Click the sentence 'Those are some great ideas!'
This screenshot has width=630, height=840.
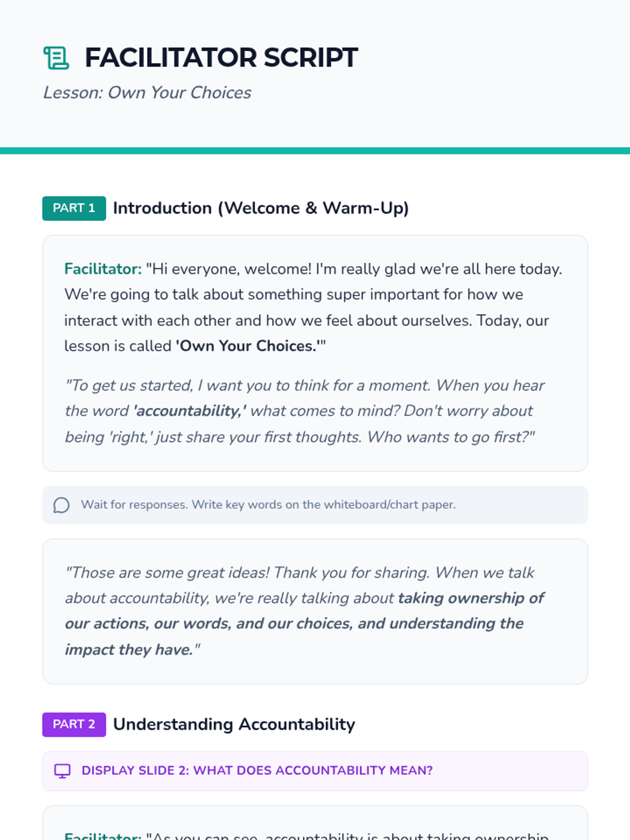point(167,572)
